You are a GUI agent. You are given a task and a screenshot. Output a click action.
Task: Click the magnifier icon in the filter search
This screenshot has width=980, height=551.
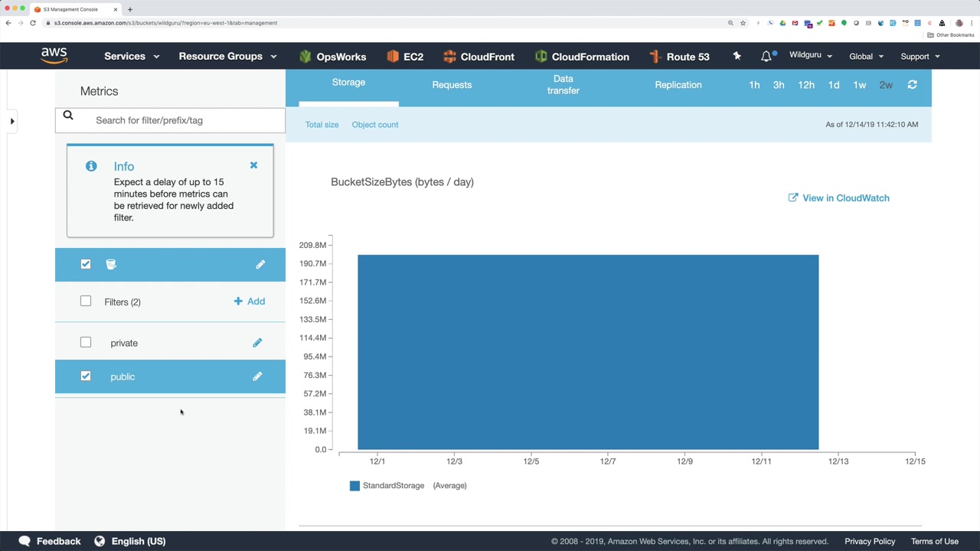tap(68, 116)
